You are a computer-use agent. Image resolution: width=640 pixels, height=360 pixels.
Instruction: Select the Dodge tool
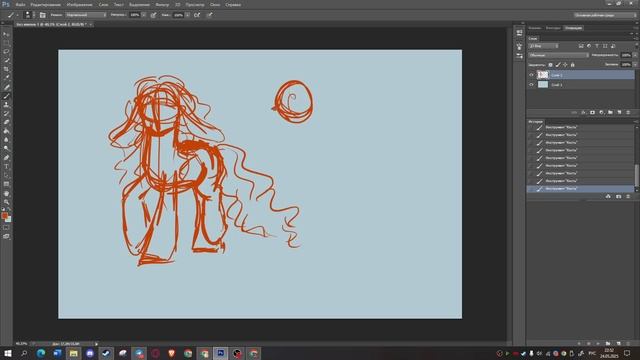pos(6,149)
